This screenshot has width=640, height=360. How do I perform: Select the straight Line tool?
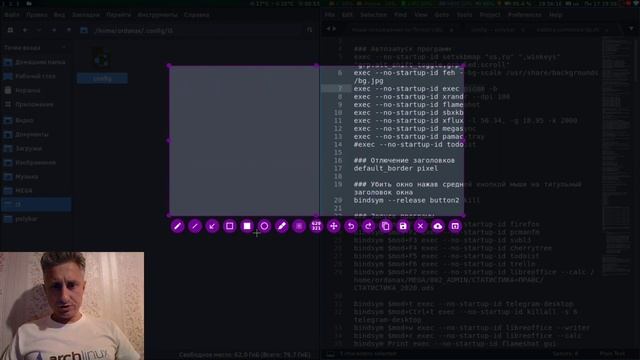coord(195,226)
